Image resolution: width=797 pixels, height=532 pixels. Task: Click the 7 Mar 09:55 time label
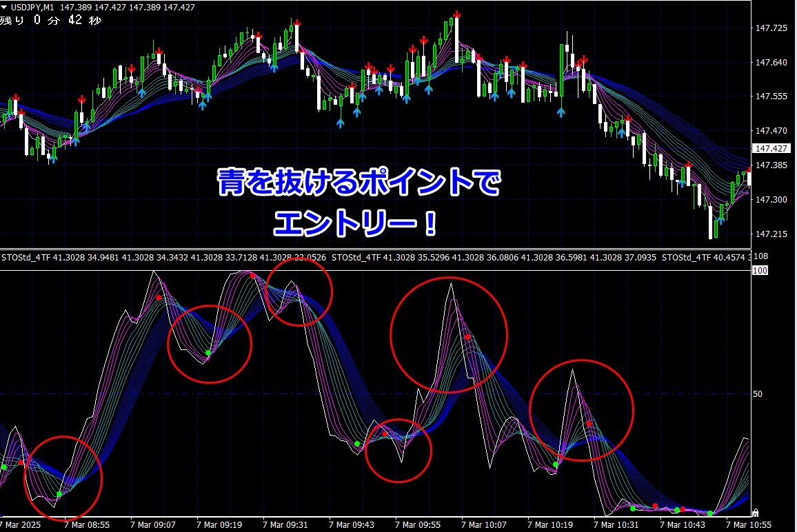pos(417,524)
